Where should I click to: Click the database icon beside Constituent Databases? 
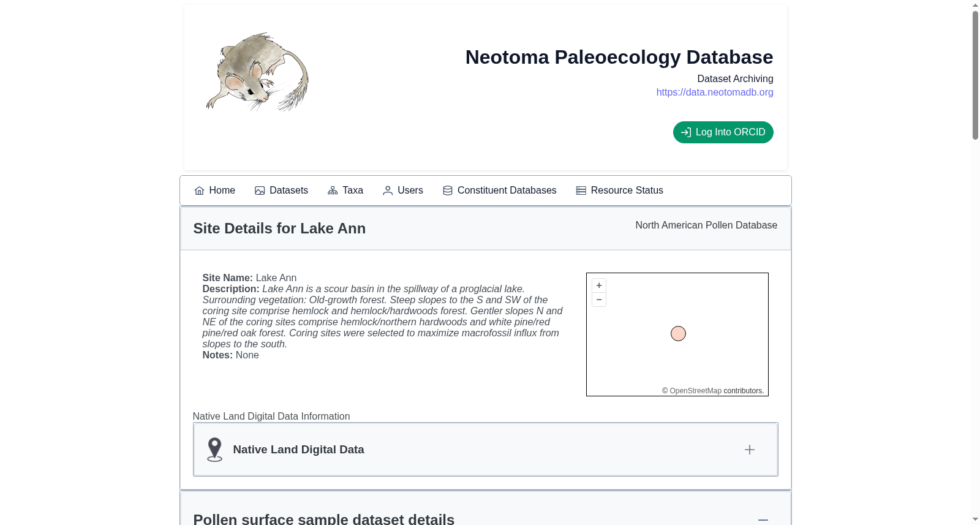pyautogui.click(x=448, y=191)
